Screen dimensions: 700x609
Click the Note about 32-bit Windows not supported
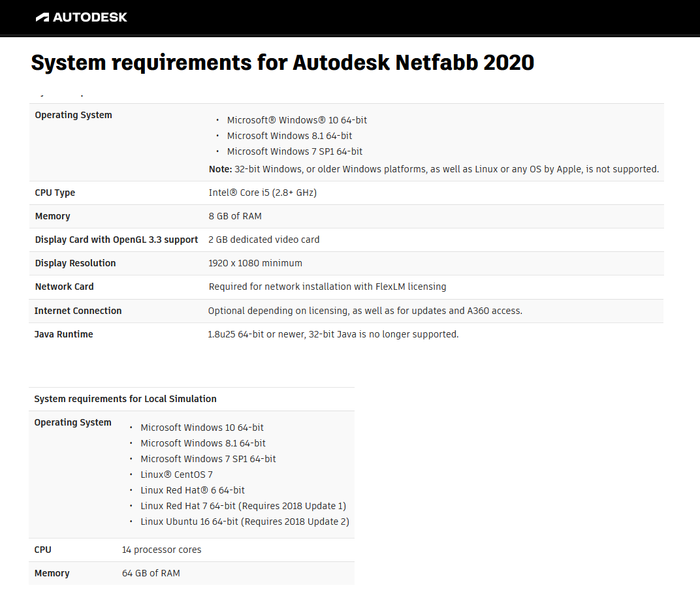(434, 169)
